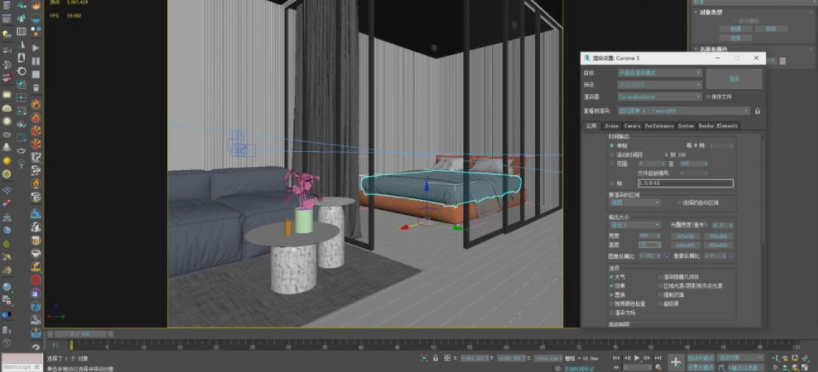Viewport: 818px width, 372px height.
Task: Toggle the selection lock padlock in status bar
Action: [x=436, y=358]
